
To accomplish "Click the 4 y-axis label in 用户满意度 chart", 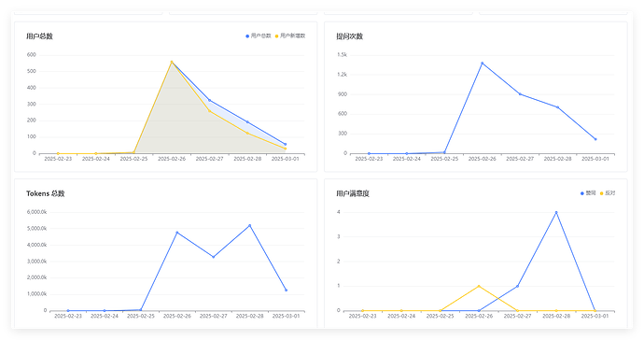I will [339, 212].
